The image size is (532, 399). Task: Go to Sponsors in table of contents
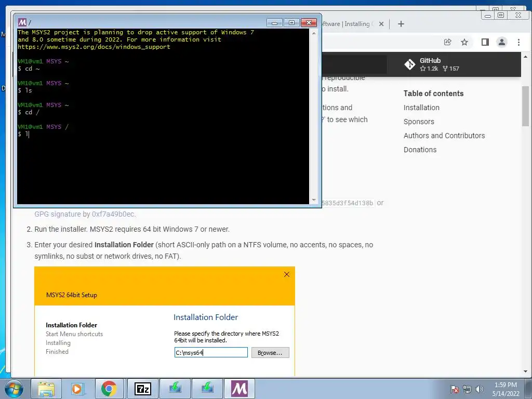click(419, 122)
